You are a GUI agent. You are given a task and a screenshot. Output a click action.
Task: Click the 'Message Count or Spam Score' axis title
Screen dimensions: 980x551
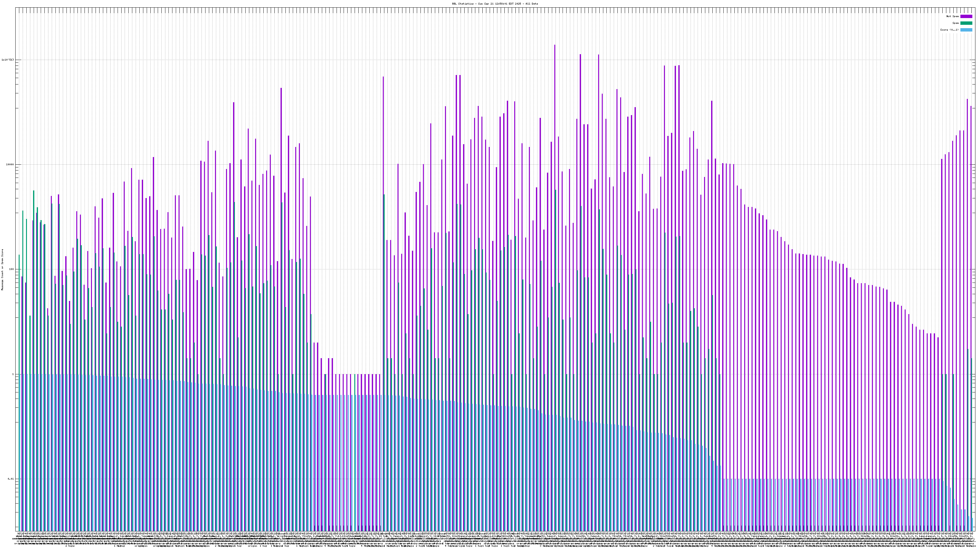(x=2, y=270)
